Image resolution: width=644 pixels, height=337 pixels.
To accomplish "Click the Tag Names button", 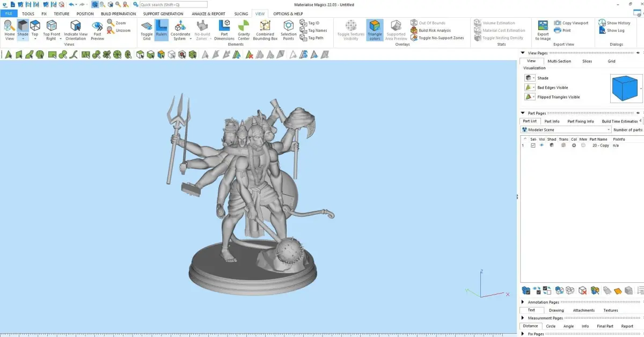I will 313,31.
